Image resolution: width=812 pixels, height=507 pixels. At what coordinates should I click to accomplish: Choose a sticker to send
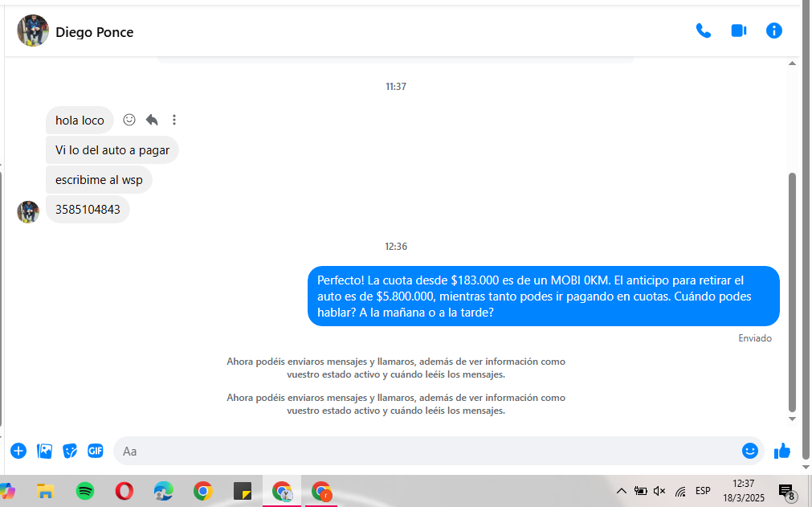pos(71,451)
